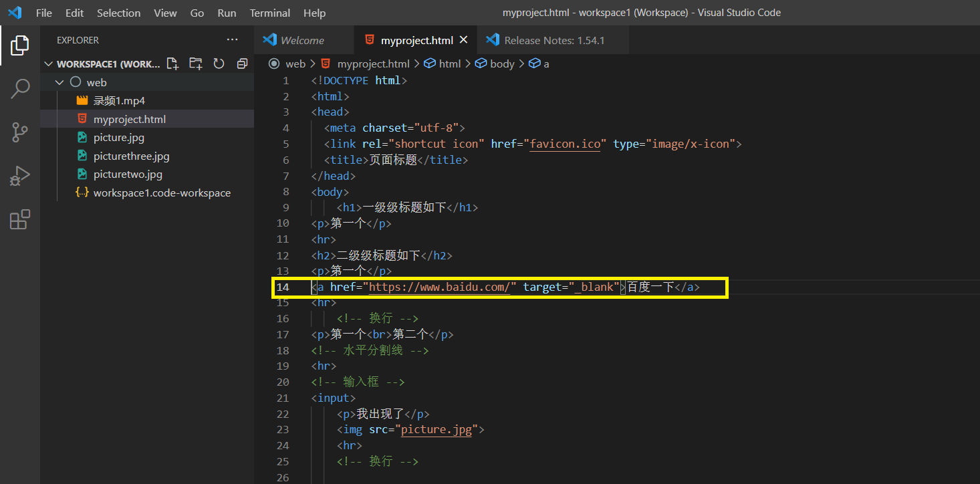Open the Help menu
980x484 pixels.
tap(315, 13)
